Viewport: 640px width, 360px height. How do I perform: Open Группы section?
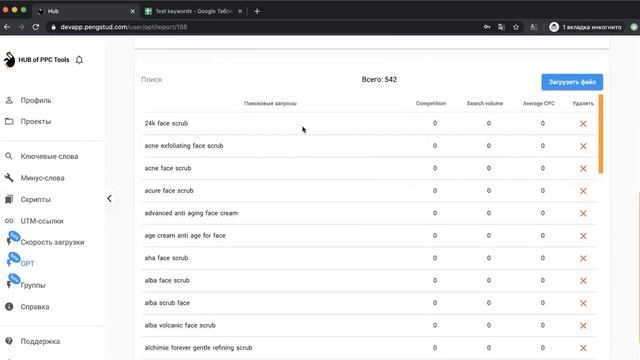(33, 285)
